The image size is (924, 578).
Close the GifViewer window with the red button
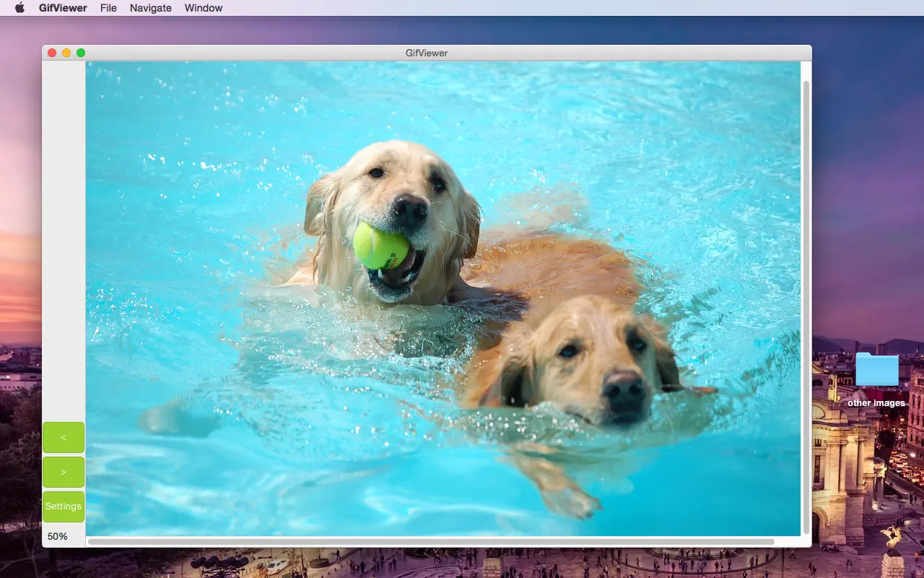coord(51,52)
